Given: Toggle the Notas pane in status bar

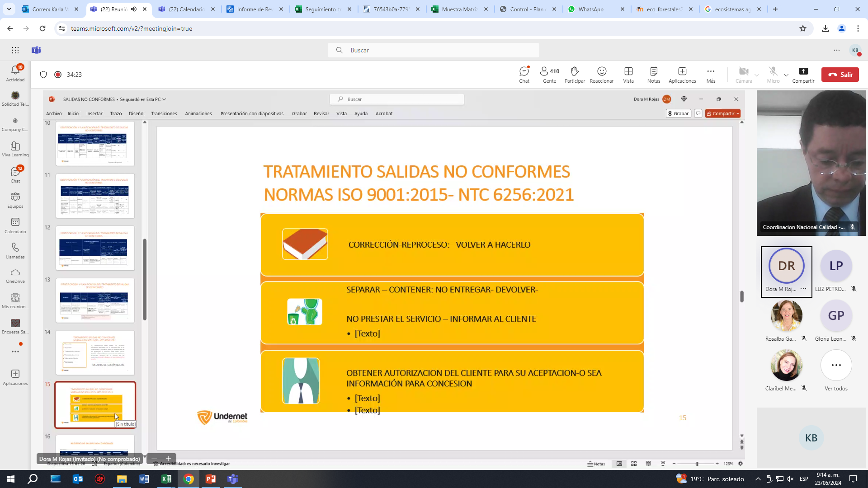Looking at the screenshot, I should coord(596,464).
